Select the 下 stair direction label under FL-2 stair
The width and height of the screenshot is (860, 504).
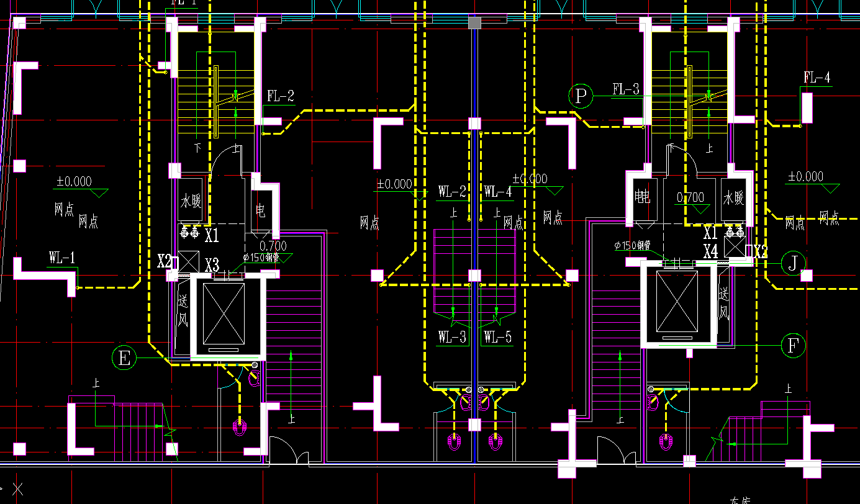pyautogui.click(x=198, y=148)
